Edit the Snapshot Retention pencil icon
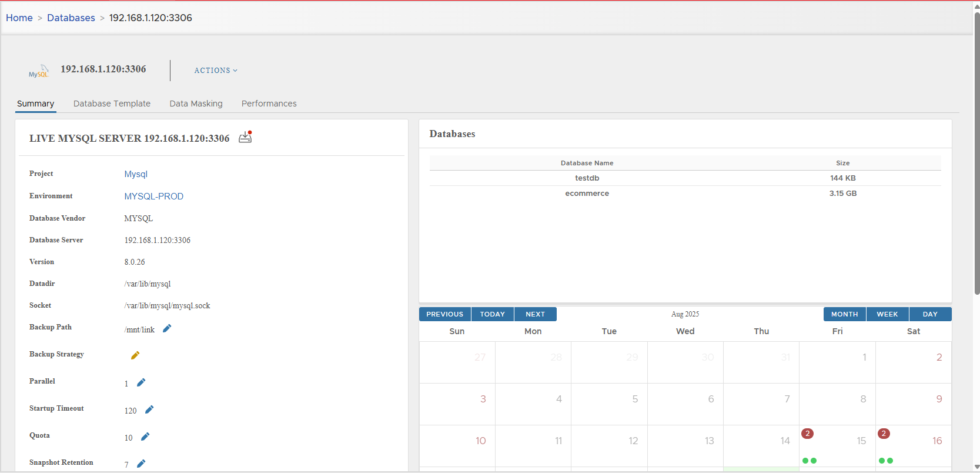 [141, 464]
